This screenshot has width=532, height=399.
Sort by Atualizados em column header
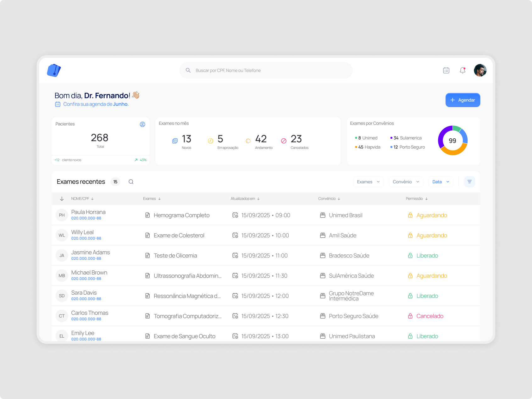tap(245, 199)
